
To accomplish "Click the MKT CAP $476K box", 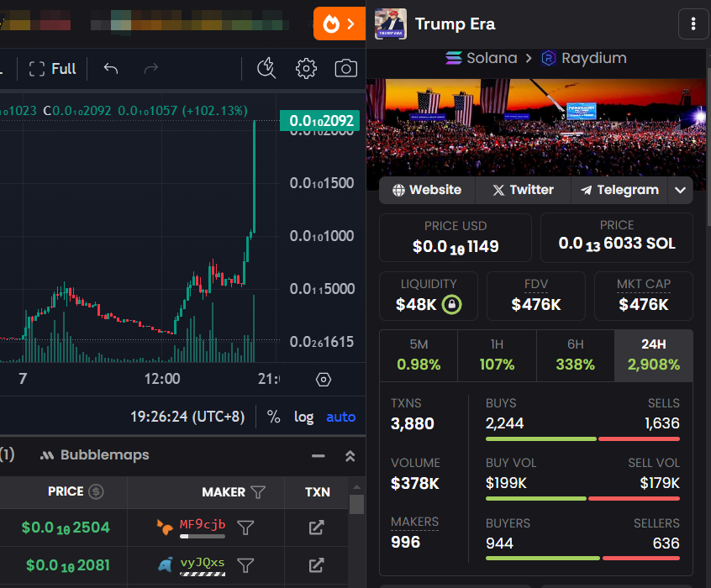I will 644,296.
